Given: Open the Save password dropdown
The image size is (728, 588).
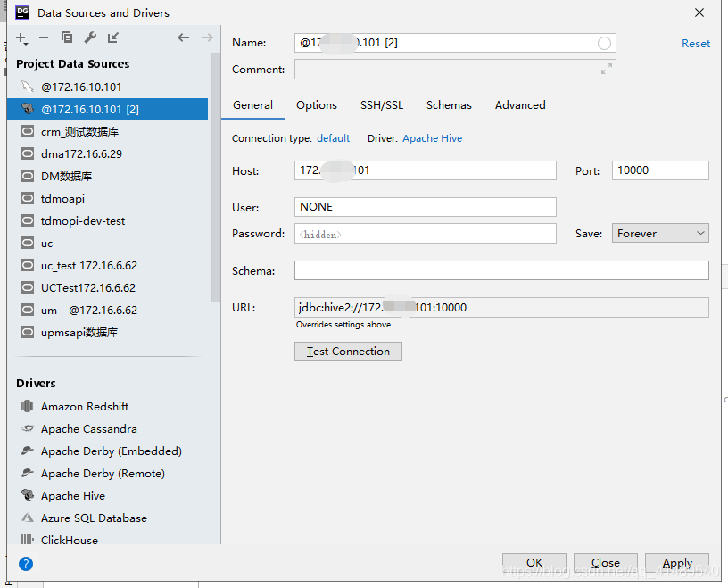Looking at the screenshot, I should point(660,233).
